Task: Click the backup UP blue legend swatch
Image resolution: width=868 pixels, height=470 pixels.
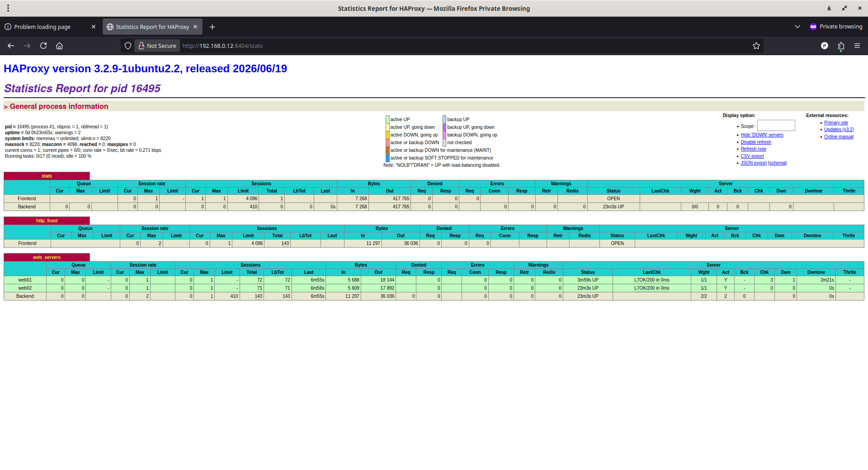Action: [x=444, y=119]
